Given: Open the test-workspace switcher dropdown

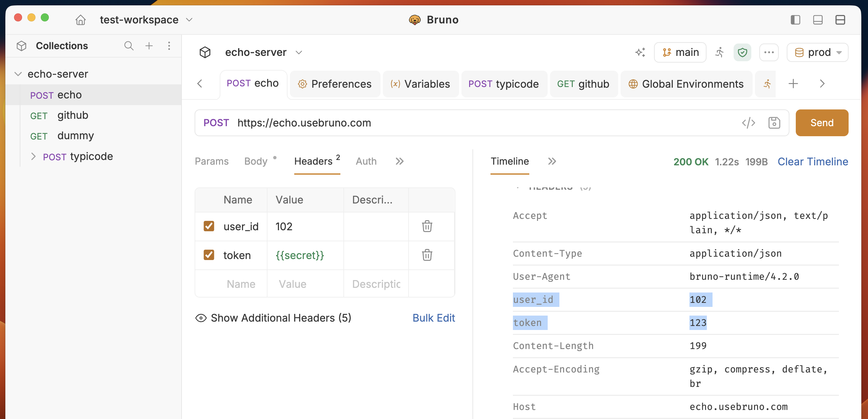Looking at the screenshot, I should pos(146,20).
